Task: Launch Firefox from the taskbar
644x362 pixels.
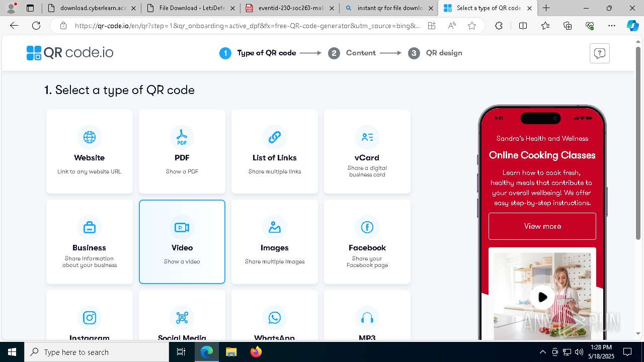Action: [256, 352]
